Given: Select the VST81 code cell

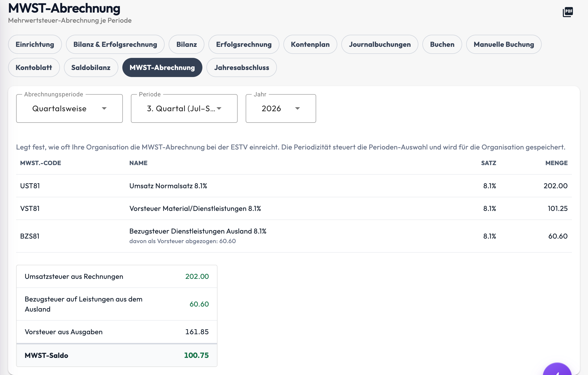Looking at the screenshot, I should (x=30, y=208).
